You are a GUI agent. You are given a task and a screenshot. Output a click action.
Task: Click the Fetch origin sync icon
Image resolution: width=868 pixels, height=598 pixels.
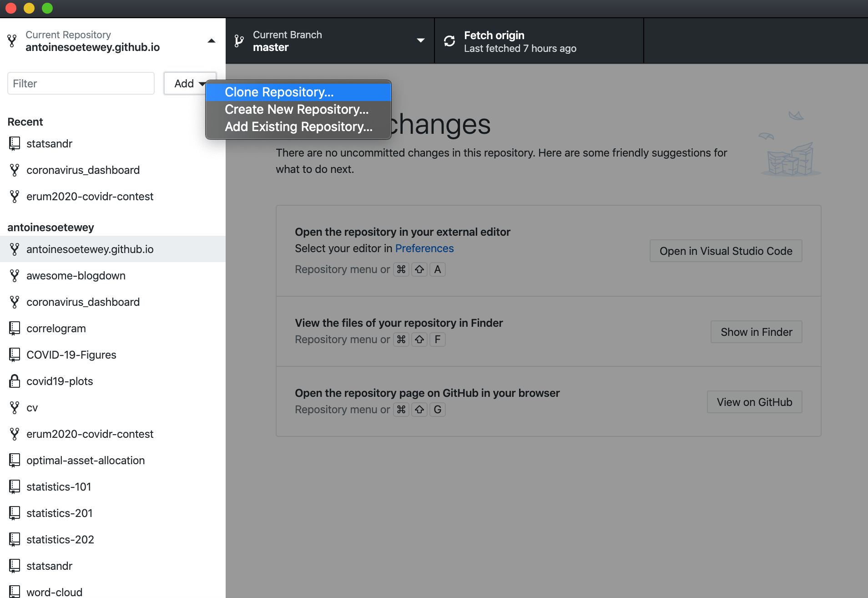click(449, 41)
